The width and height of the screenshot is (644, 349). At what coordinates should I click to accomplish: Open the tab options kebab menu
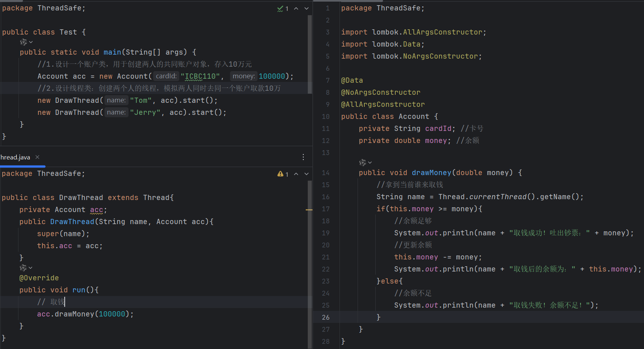click(303, 157)
